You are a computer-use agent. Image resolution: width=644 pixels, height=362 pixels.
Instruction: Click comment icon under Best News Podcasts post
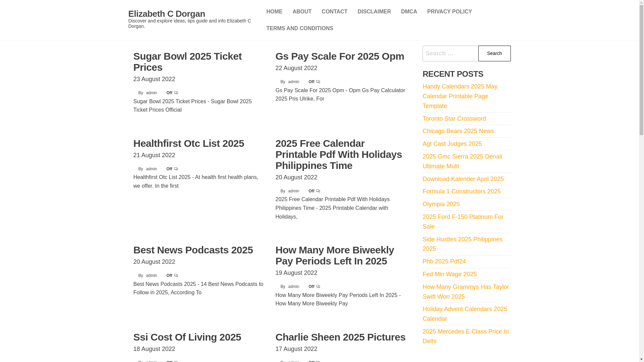point(176,276)
